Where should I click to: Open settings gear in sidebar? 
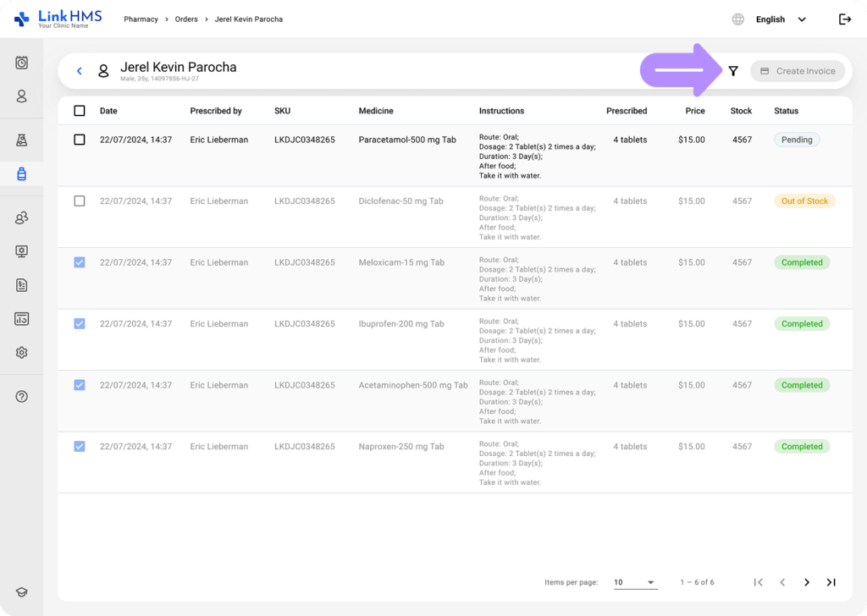point(21,353)
